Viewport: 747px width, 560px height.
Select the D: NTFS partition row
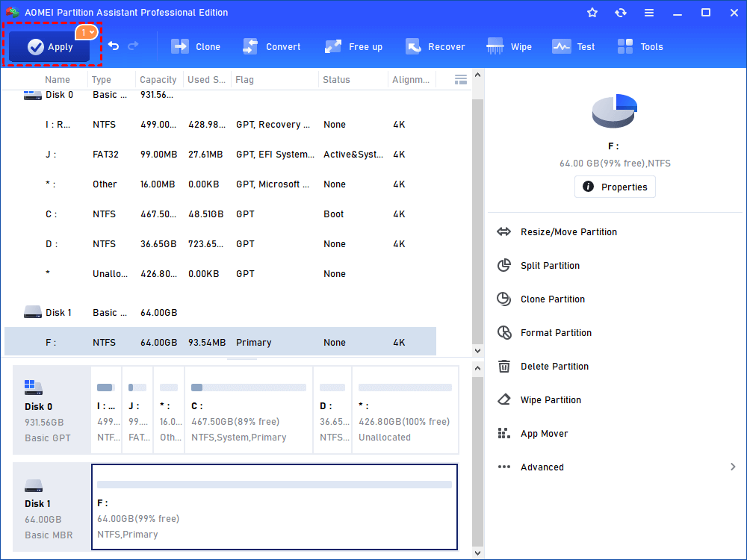tap(220, 244)
